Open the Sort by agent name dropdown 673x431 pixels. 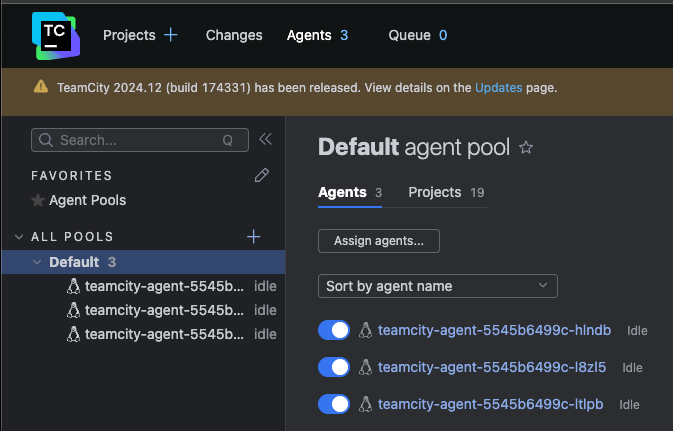point(438,286)
